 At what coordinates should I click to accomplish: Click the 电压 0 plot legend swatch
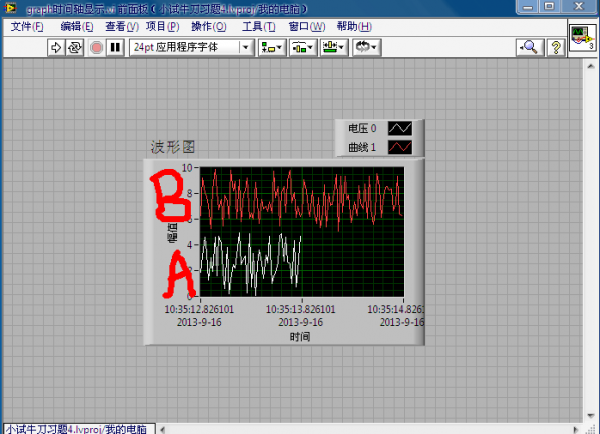point(400,128)
